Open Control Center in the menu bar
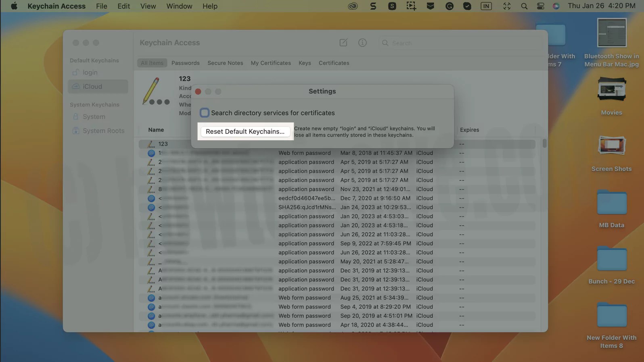 point(541,6)
